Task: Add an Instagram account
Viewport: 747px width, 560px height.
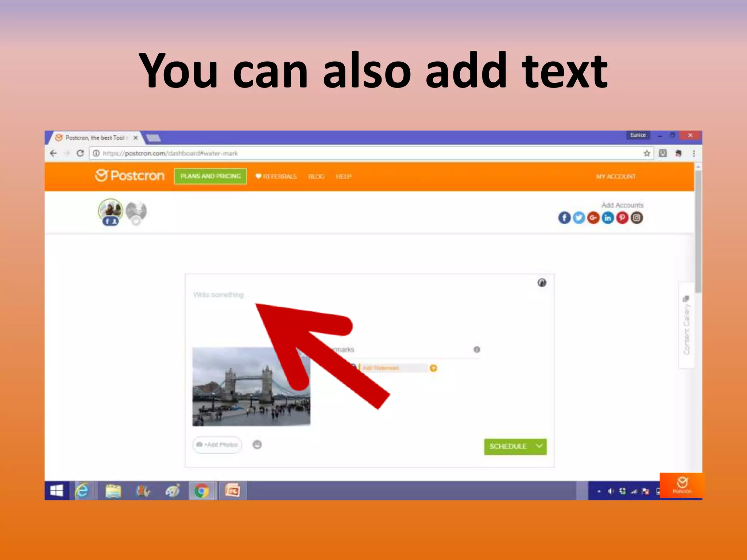Action: coord(637,218)
